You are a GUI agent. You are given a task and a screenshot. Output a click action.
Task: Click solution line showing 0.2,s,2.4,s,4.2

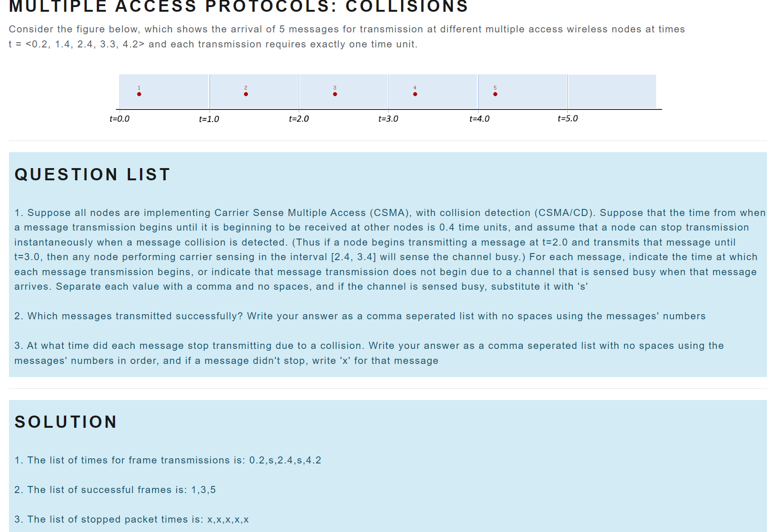[x=168, y=460]
